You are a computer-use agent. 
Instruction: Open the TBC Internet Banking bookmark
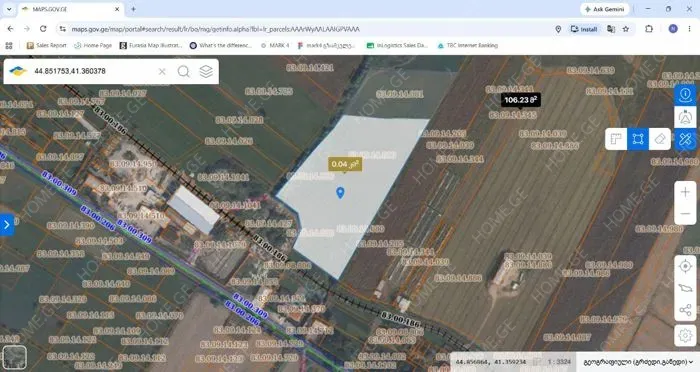point(467,45)
